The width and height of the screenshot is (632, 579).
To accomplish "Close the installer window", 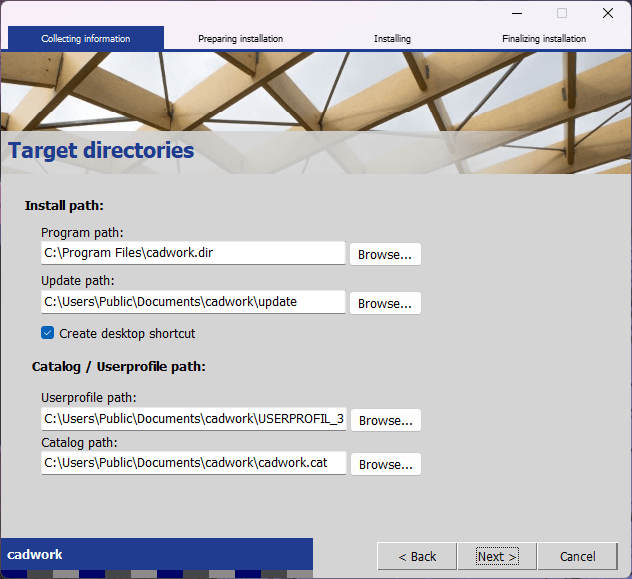I will point(608,13).
